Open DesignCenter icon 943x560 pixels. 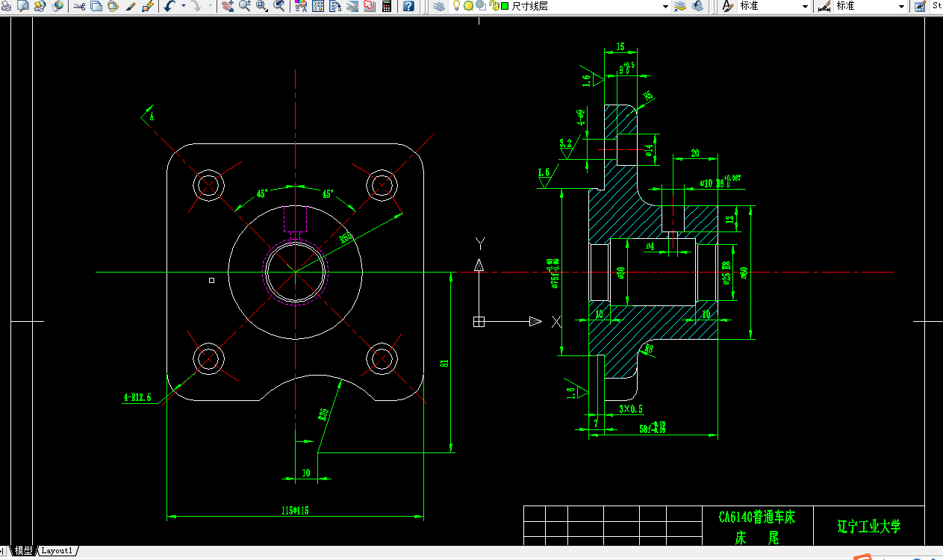(318, 6)
